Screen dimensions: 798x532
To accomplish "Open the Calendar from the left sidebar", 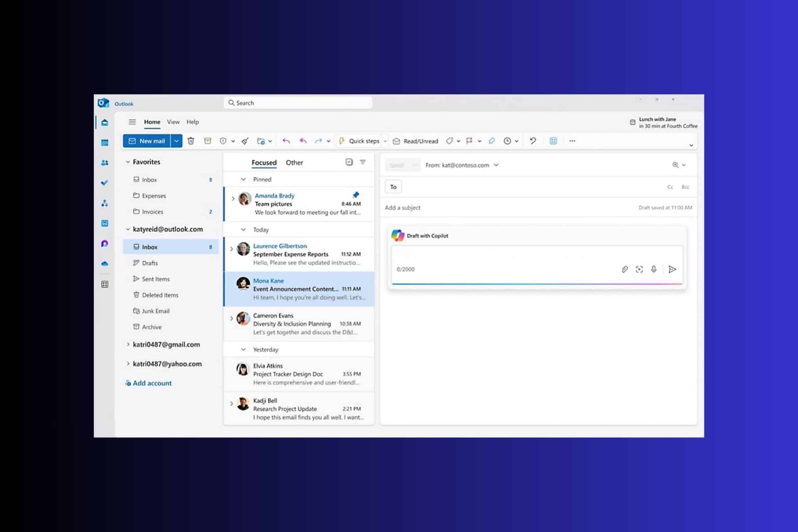I will pos(105,143).
